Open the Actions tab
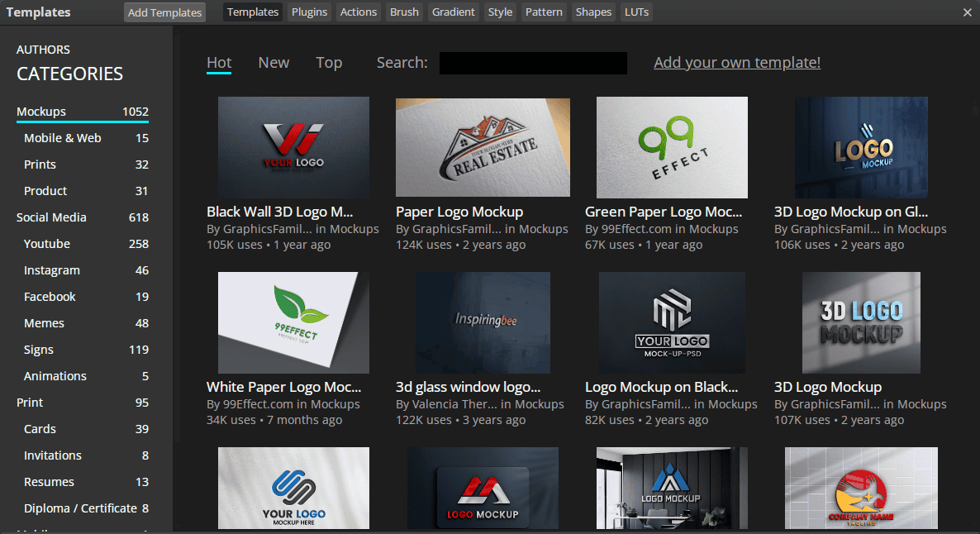Image resolution: width=980 pixels, height=534 pixels. click(358, 12)
